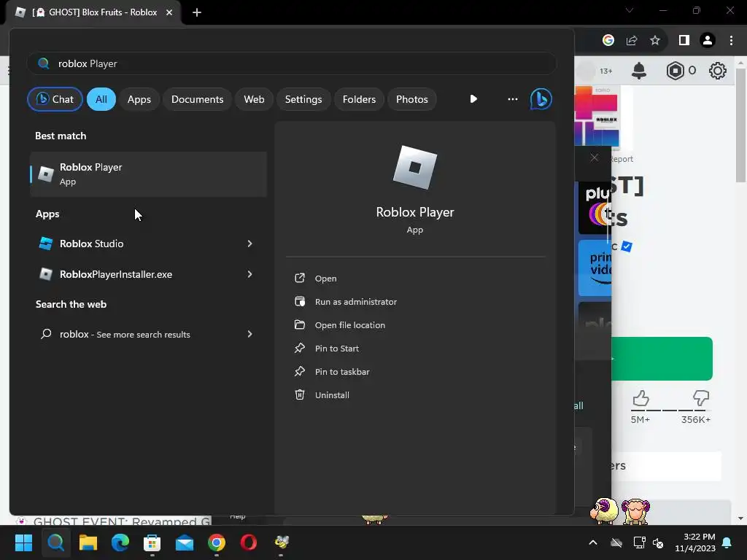Open the Robux balance icon
This screenshot has width=747, height=560.
click(x=675, y=71)
